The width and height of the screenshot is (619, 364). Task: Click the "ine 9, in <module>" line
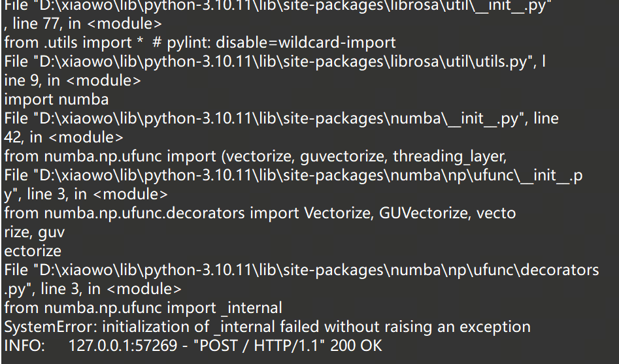tap(73, 80)
